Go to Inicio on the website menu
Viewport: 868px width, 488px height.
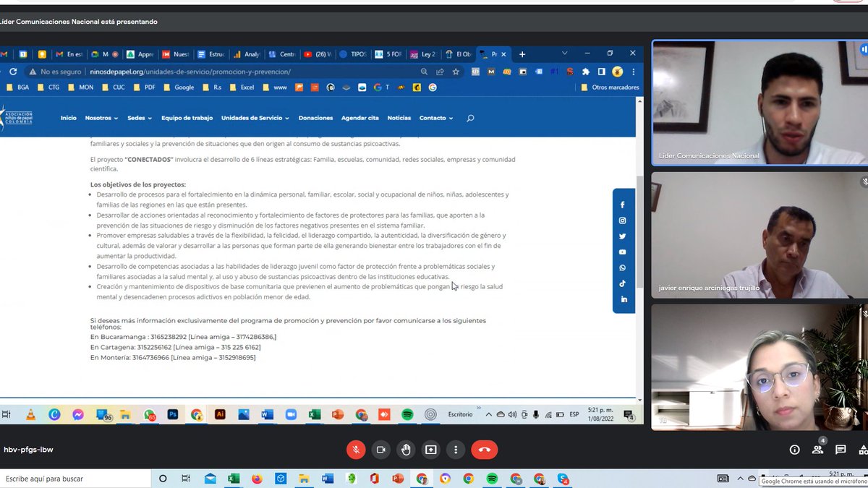pyautogui.click(x=69, y=118)
